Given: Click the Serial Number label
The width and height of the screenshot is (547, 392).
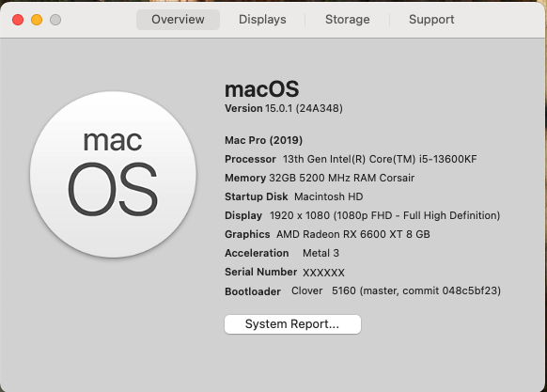Looking at the screenshot, I should (x=261, y=272).
